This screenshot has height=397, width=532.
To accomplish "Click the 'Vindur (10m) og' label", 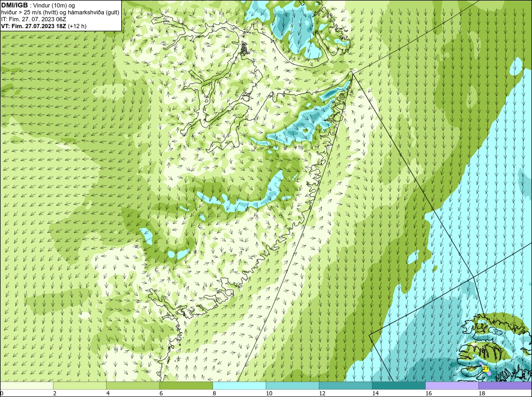I will coord(55,5).
